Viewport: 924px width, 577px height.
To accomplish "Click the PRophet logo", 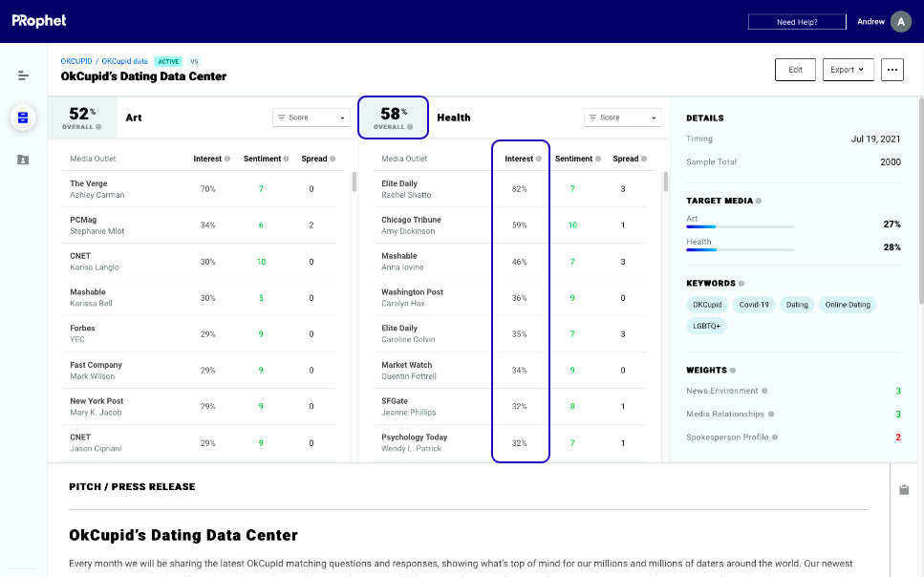I will point(39,21).
